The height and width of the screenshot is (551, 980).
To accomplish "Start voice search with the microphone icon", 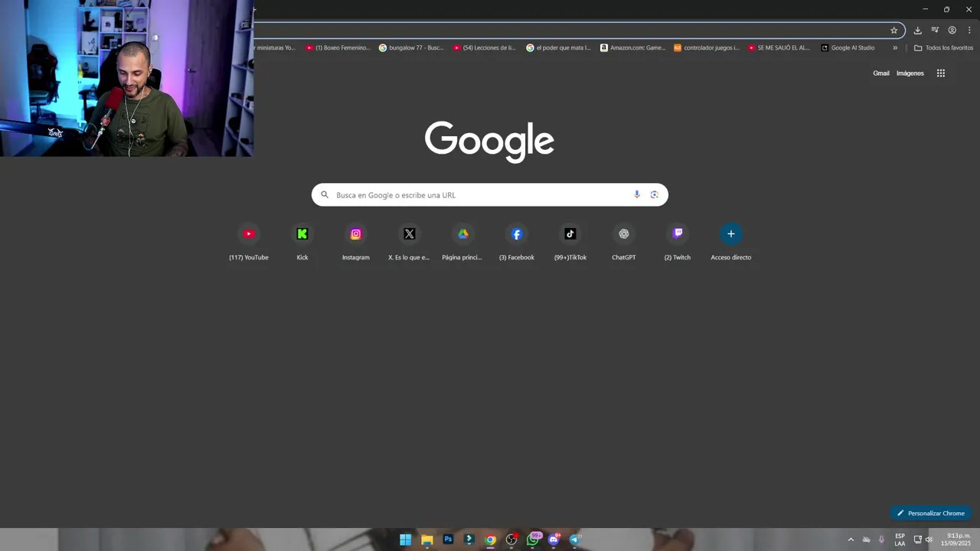I will click(636, 194).
